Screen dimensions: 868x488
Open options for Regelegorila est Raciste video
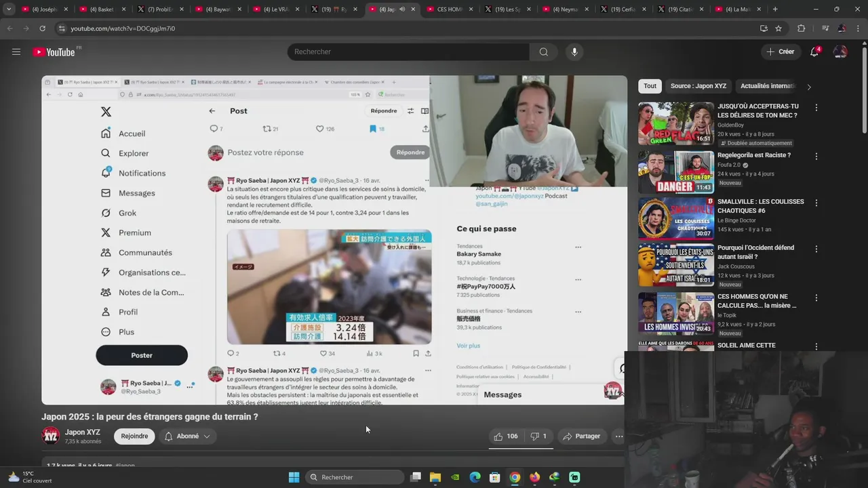click(x=816, y=157)
